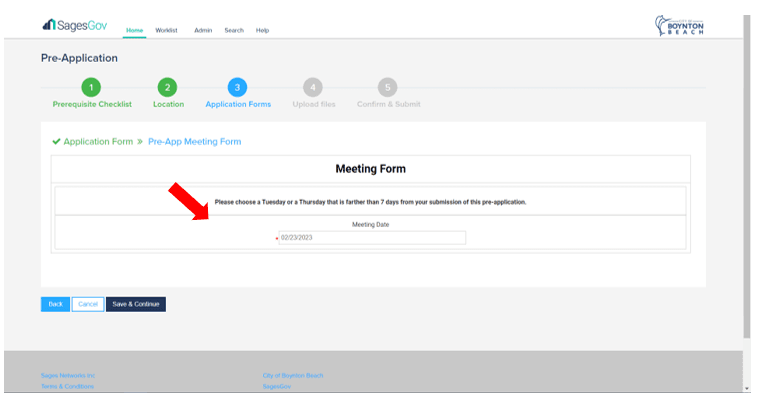Select step 2 green circle icon
The image size is (760, 403).
(168, 88)
